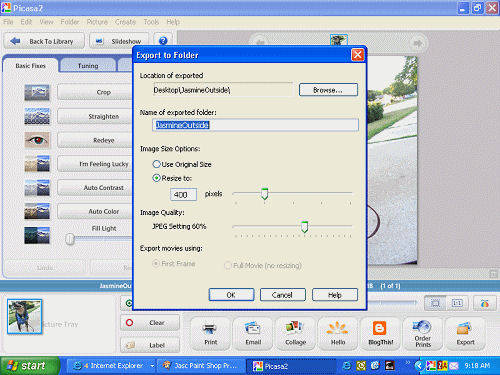Click the Redeye button

[95, 140]
